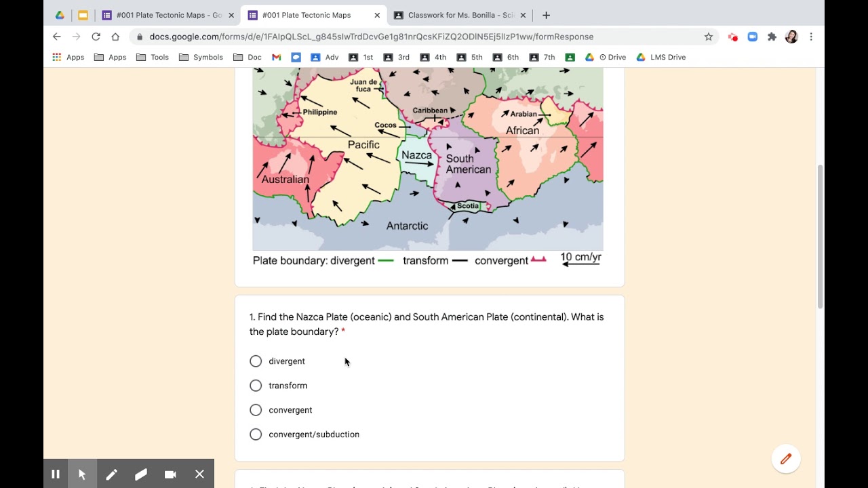Select the recorder cursor pointer tool
The image size is (868, 488).
point(82,474)
